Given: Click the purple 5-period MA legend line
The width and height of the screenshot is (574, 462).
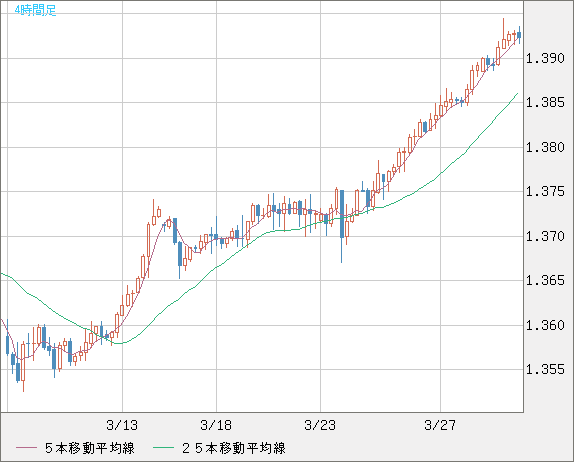Looking at the screenshot, I should point(26,448).
